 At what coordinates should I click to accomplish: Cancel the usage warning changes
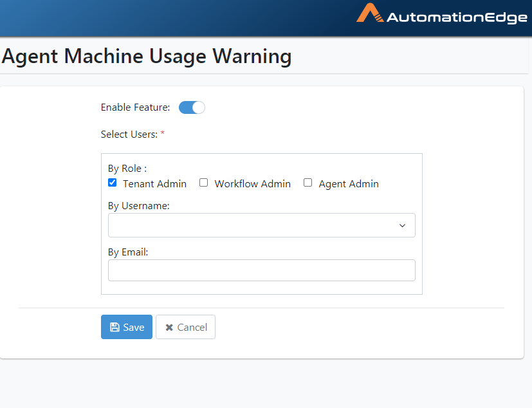pyautogui.click(x=186, y=327)
